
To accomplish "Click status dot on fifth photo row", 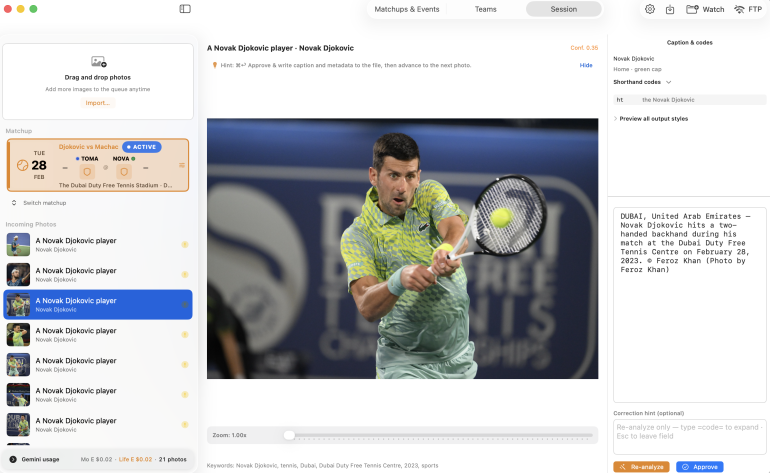I will coord(185,364).
